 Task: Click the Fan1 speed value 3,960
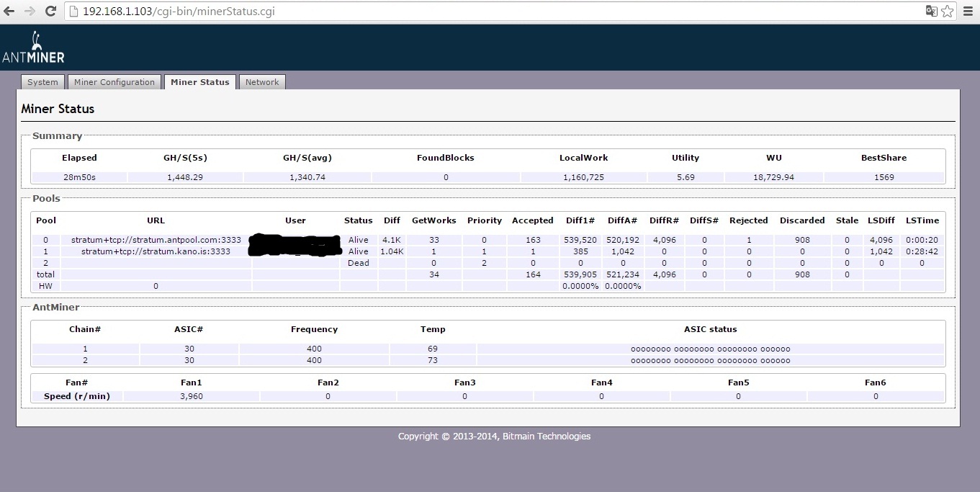pos(191,396)
